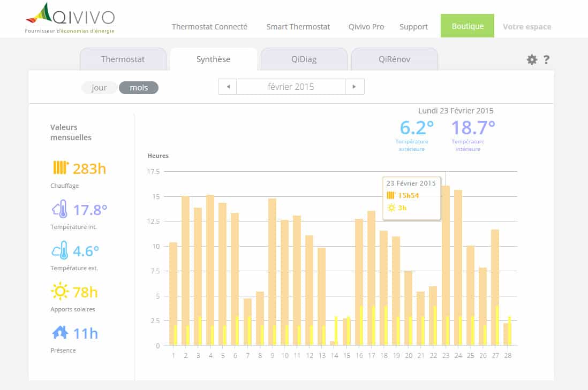Open the question mark help icon

546,59
